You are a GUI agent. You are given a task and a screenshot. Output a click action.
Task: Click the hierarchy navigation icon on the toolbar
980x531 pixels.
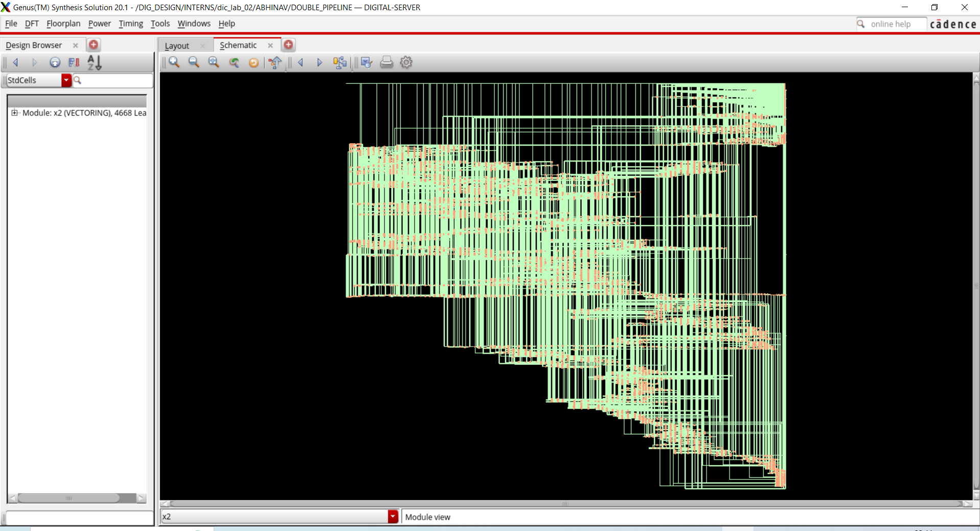click(x=340, y=62)
